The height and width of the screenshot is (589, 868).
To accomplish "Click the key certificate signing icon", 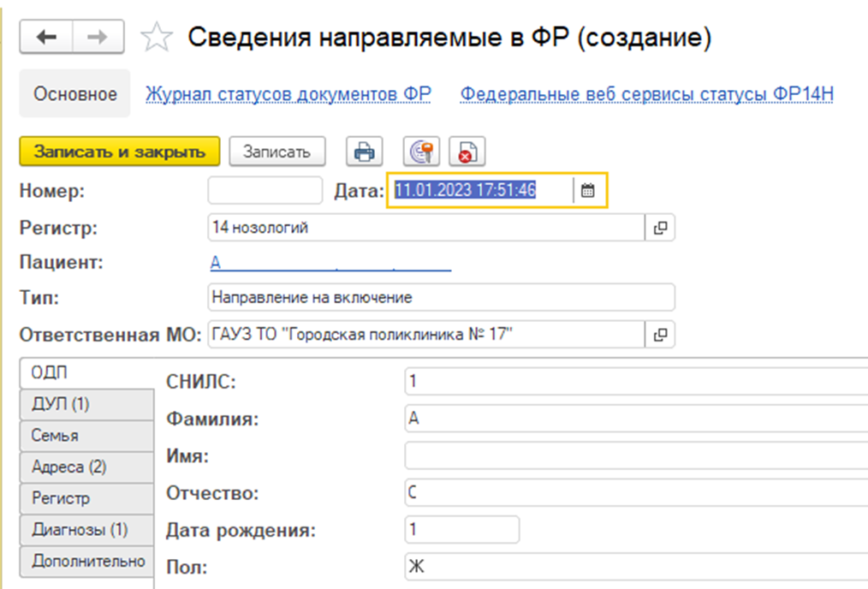I will pos(421,152).
